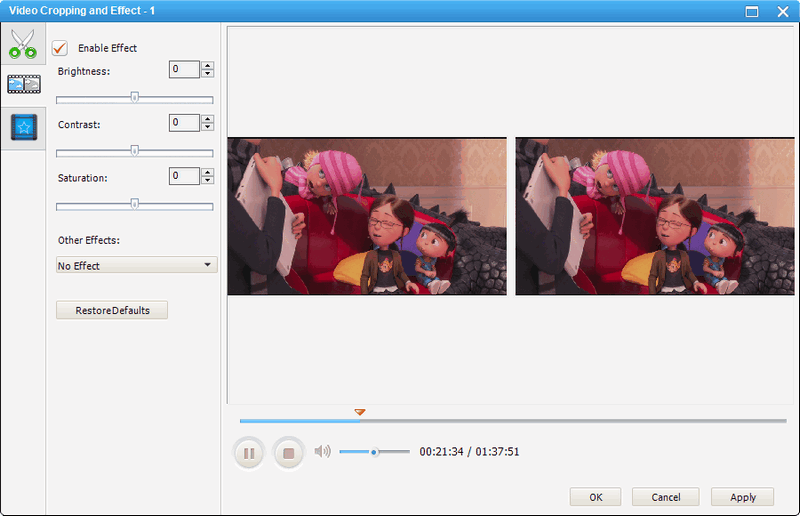The image size is (800, 516).
Task: Increase Contrast with the up arrow
Action: pyautogui.click(x=207, y=119)
